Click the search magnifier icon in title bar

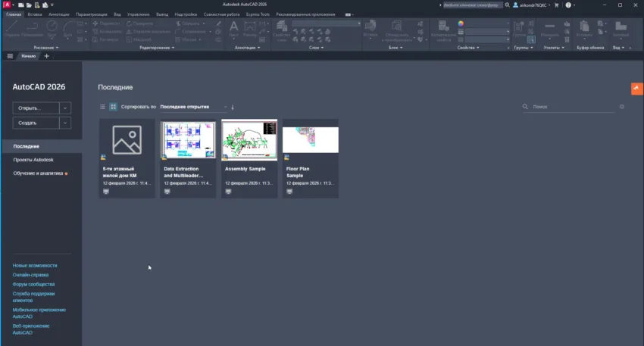pyautogui.click(x=507, y=5)
